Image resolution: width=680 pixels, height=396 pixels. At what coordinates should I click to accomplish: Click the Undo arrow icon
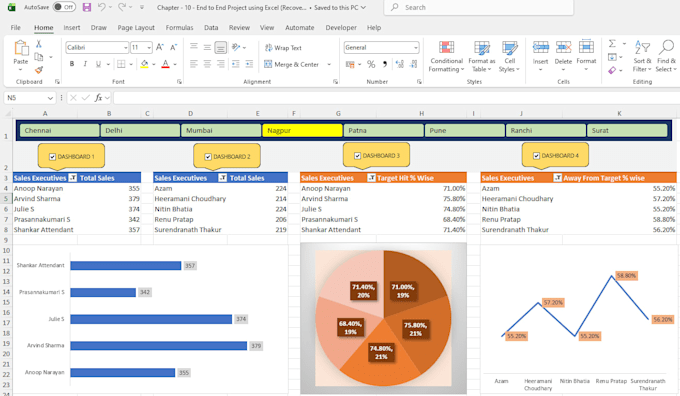tap(101, 7)
